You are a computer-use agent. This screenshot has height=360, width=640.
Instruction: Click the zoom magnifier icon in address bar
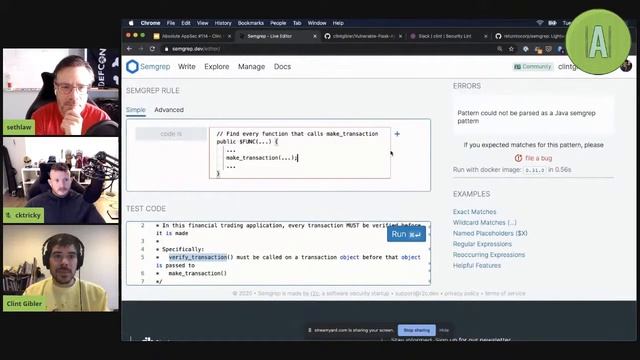pos(500,49)
